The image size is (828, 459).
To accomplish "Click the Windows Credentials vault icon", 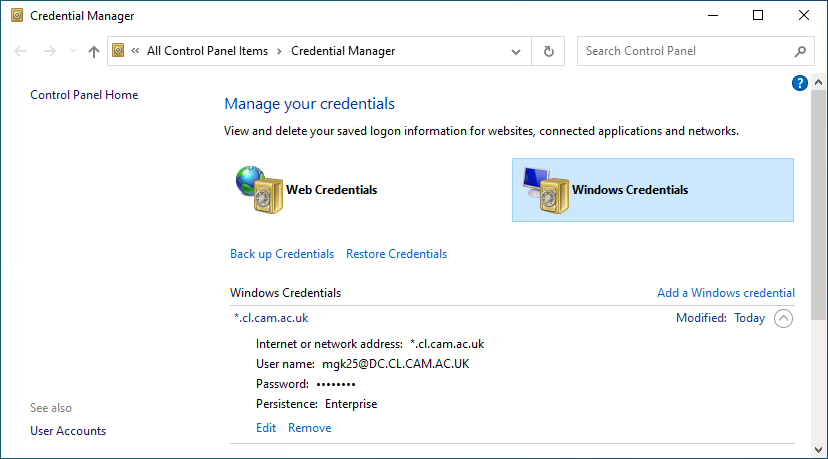I will coord(545,189).
